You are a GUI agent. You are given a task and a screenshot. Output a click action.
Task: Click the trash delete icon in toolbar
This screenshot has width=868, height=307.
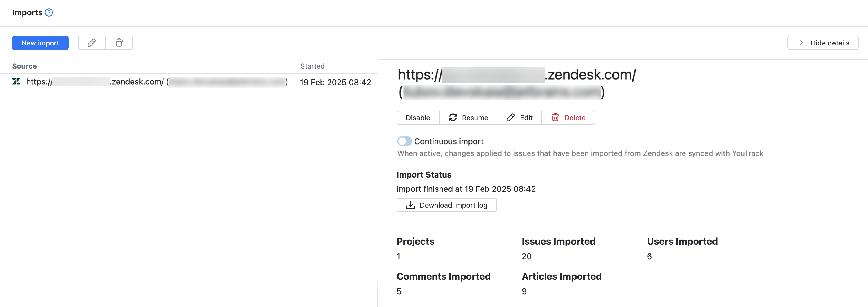pyautogui.click(x=119, y=43)
